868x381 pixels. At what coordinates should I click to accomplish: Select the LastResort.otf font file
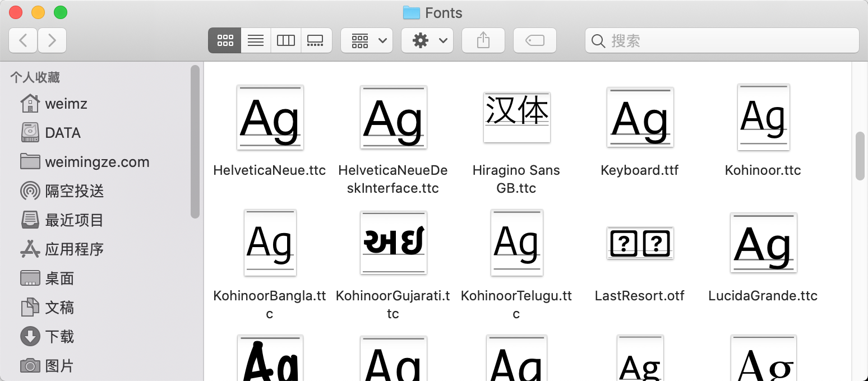pyautogui.click(x=640, y=243)
